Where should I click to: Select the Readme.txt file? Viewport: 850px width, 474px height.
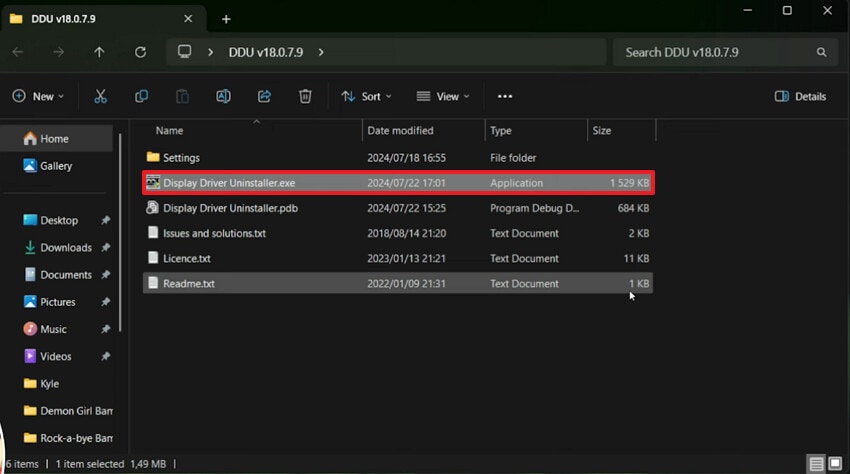point(397,283)
